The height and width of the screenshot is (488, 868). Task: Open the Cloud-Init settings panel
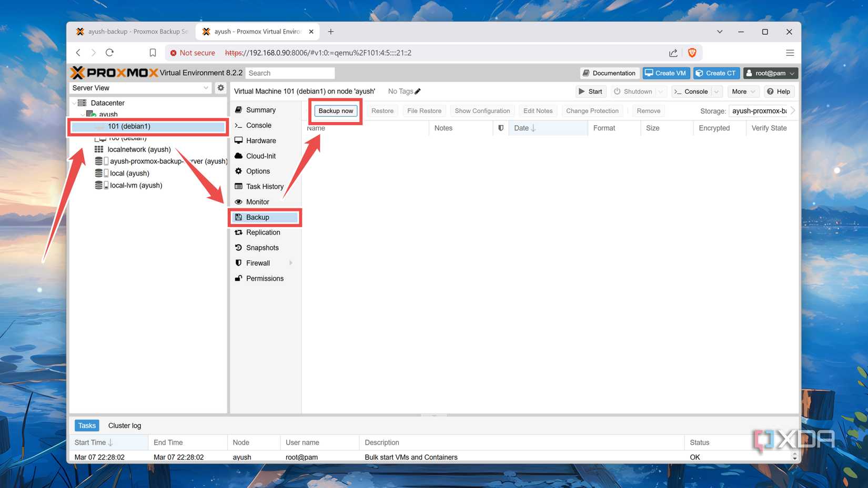(260, 156)
